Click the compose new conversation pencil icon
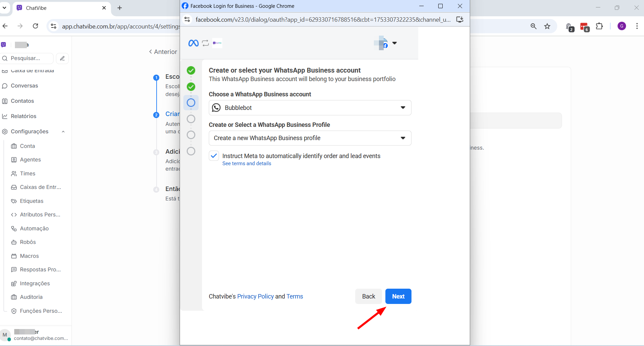 (x=62, y=58)
